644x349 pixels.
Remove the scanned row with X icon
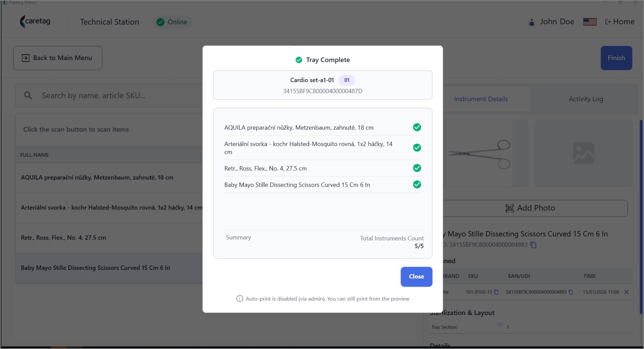click(626, 292)
